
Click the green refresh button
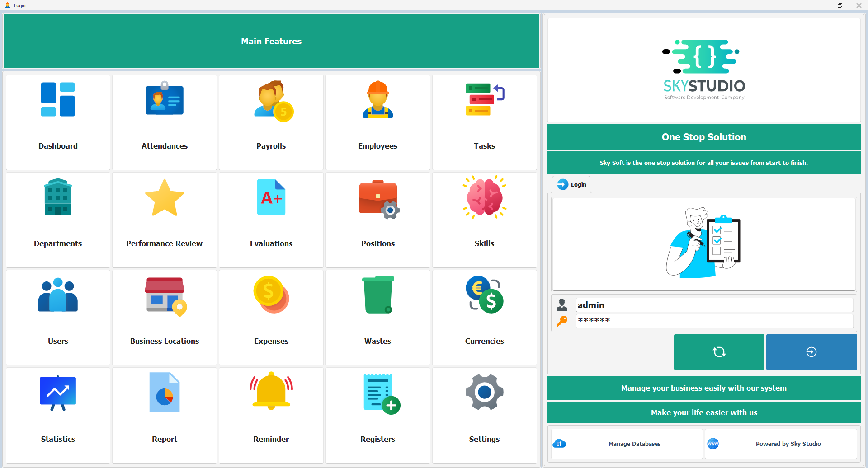pos(719,352)
